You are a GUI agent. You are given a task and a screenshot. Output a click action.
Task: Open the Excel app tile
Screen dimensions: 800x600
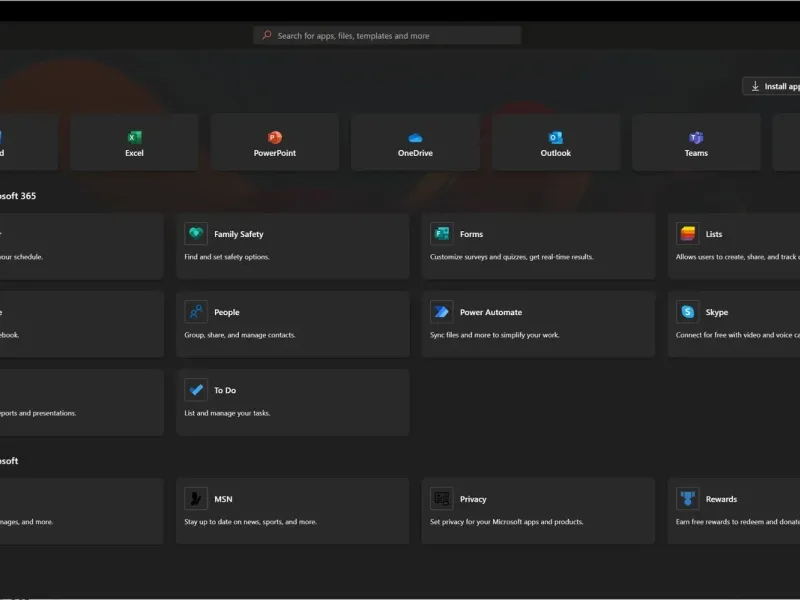pyautogui.click(x=134, y=142)
